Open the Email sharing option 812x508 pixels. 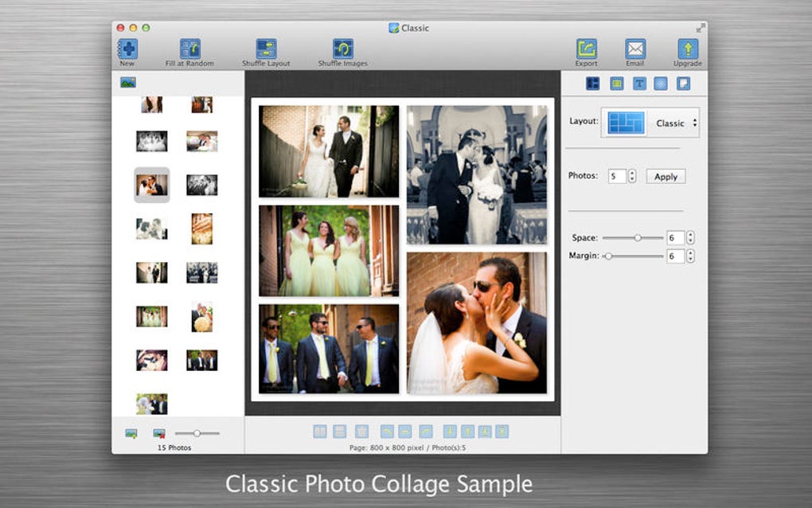634,49
